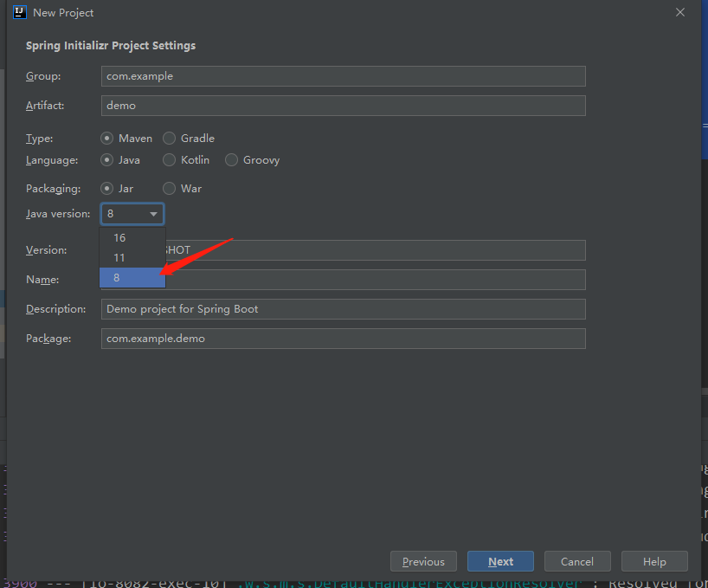This screenshot has width=708, height=588.
Task: Cancel the New Project dialog
Action: click(577, 561)
